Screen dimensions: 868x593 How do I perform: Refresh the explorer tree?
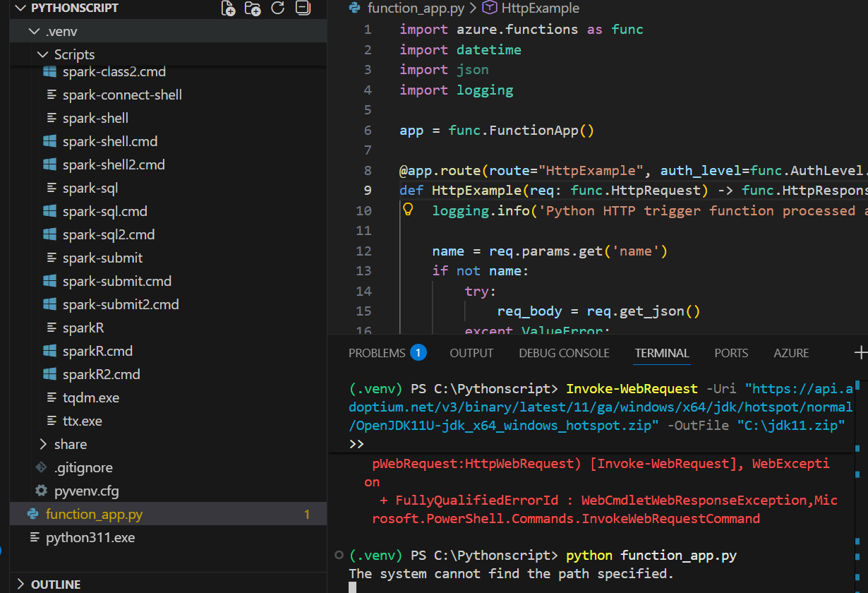pyautogui.click(x=278, y=8)
